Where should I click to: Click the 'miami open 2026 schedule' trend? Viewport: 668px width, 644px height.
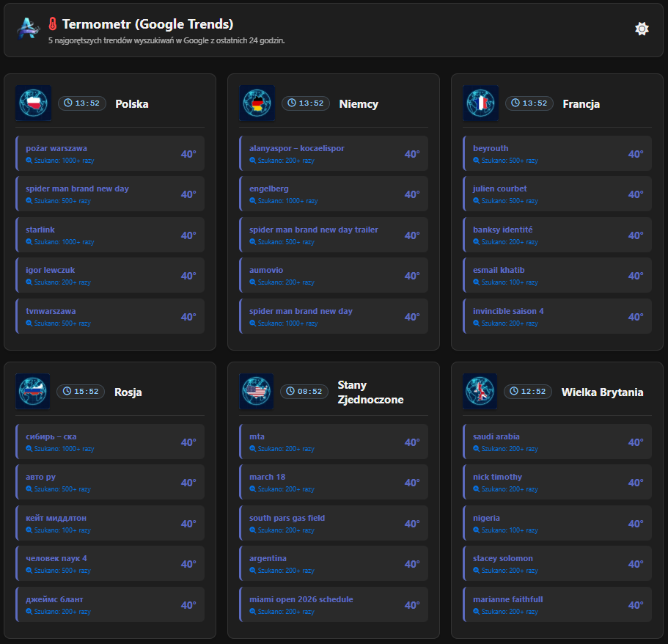click(x=334, y=604)
